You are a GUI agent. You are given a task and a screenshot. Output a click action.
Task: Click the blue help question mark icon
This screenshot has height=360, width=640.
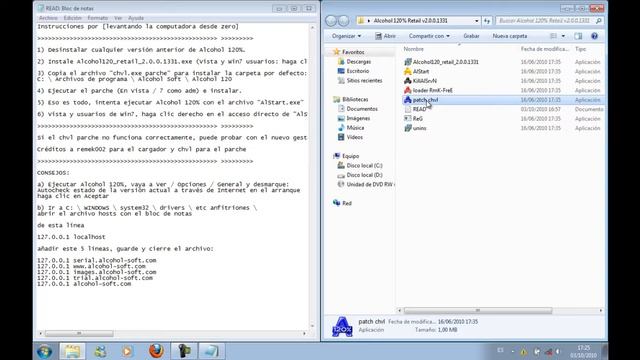pos(595,36)
